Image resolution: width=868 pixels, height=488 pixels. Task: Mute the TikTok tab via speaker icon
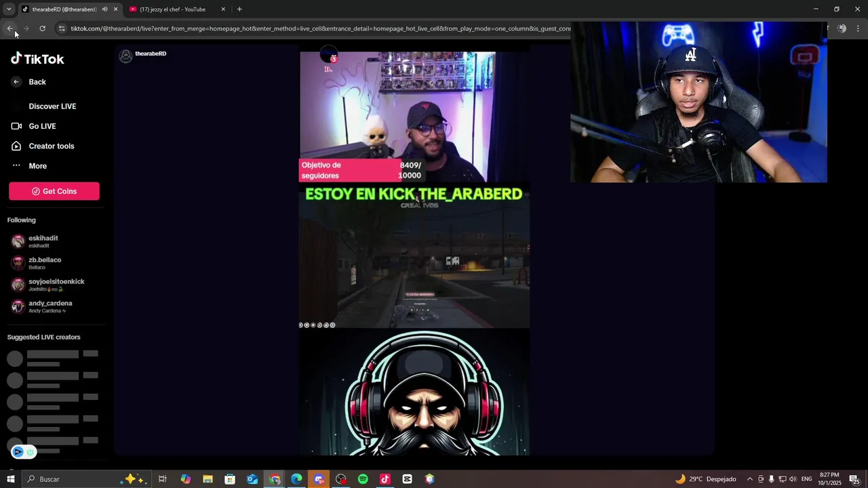pyautogui.click(x=104, y=9)
